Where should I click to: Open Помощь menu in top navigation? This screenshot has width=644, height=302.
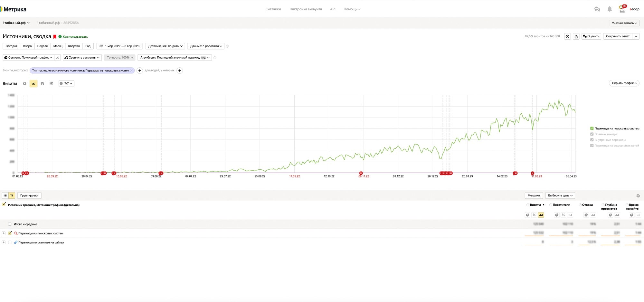point(352,9)
